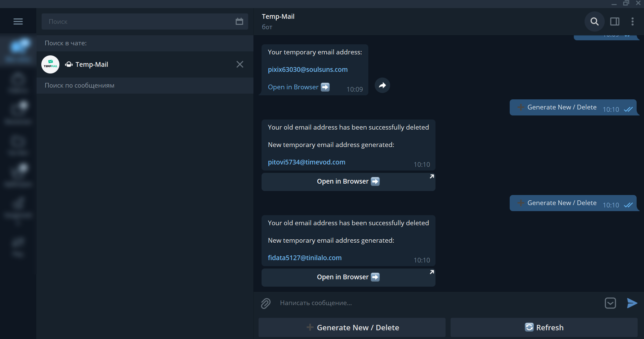644x339 pixels.
Task: Click the message input field Написать сообщение
Action: click(436, 303)
